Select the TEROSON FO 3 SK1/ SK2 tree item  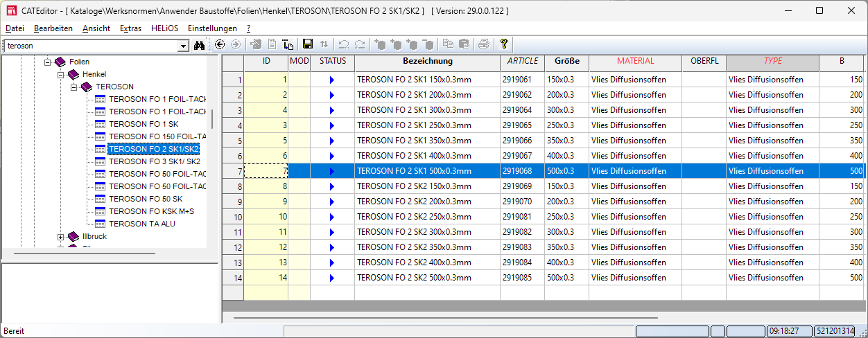(155, 161)
